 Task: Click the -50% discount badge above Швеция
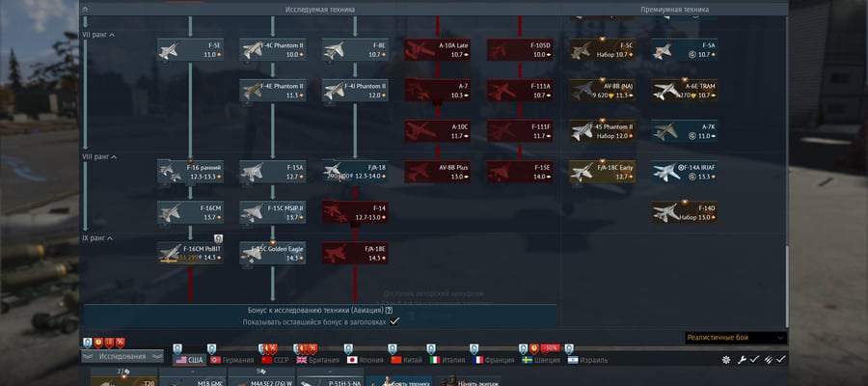pos(551,348)
